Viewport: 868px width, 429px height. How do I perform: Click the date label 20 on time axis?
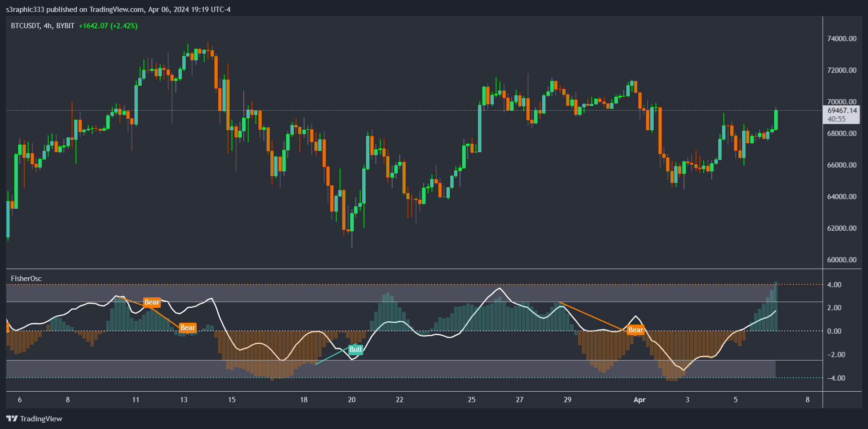(352, 400)
